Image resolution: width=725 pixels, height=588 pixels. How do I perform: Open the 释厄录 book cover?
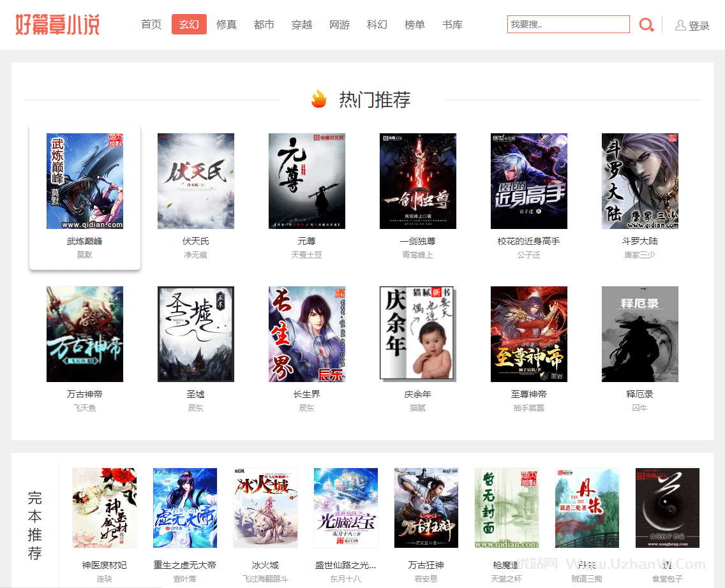[639, 334]
